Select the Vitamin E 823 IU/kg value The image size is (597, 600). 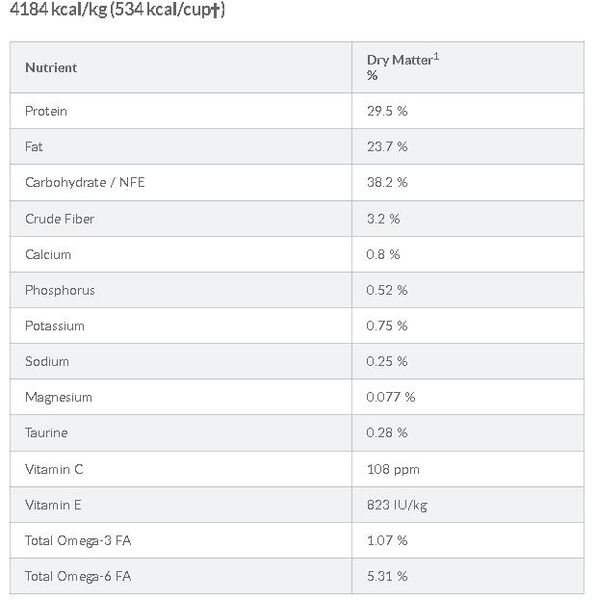tap(397, 505)
